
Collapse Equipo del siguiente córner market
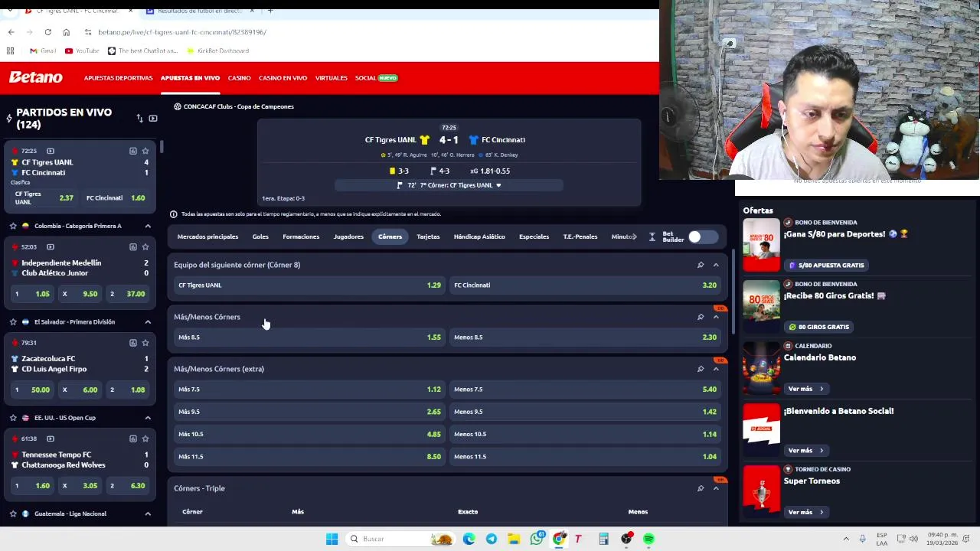tap(716, 265)
